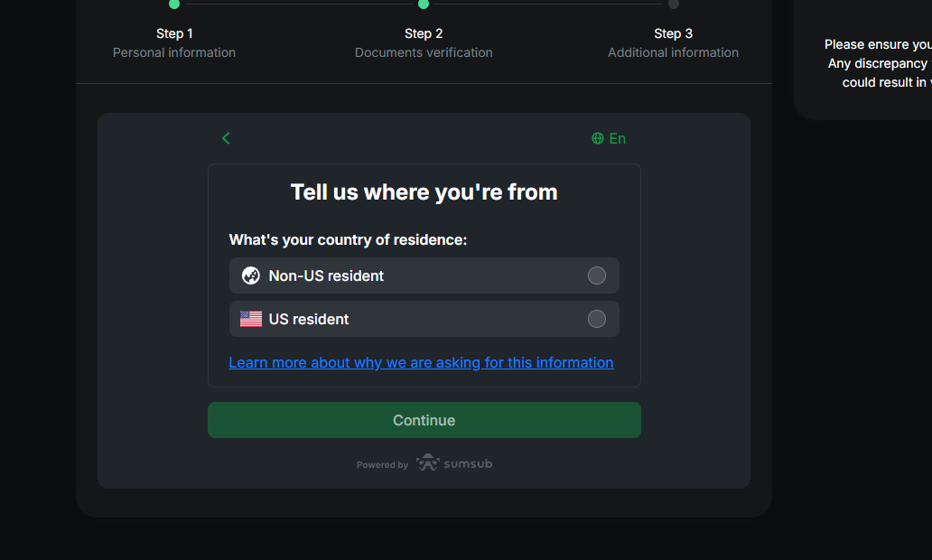
Task: Click the Step 3 progress dot
Action: tap(674, 5)
